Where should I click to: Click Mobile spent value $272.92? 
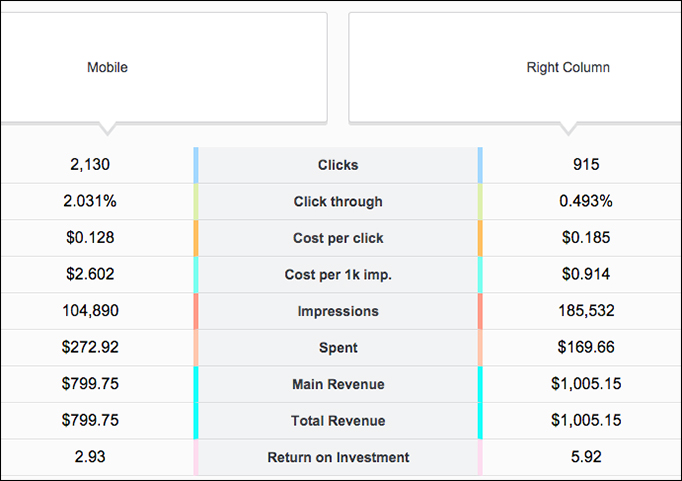[x=90, y=347]
